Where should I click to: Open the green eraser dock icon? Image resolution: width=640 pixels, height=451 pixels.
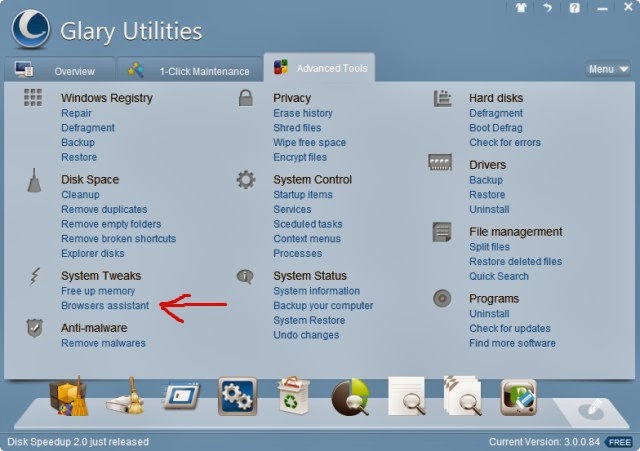[519, 397]
